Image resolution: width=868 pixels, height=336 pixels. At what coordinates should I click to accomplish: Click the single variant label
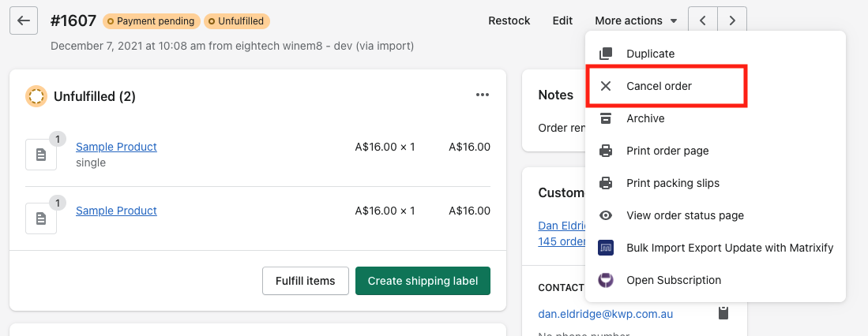(x=91, y=163)
